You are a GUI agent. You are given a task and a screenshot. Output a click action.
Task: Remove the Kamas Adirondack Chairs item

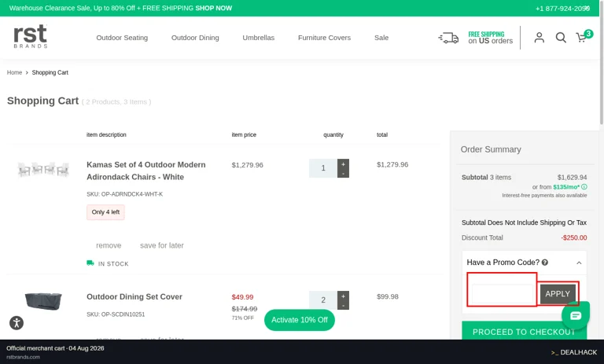[109, 245]
